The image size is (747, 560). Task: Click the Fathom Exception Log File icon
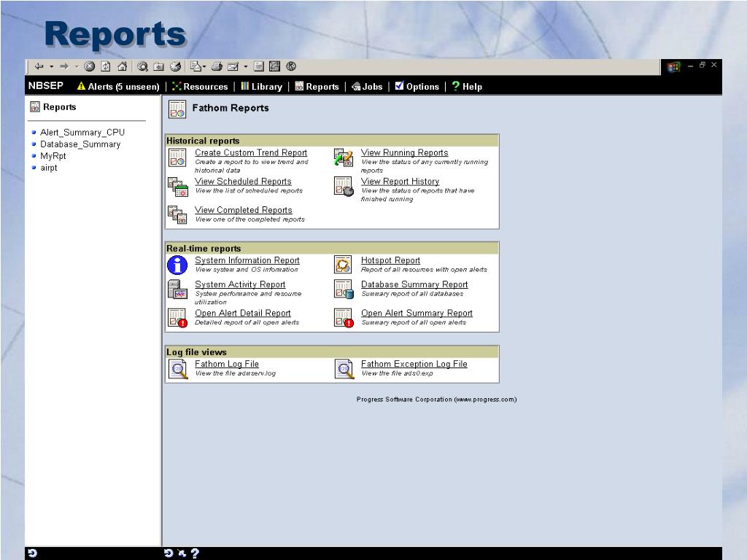344,369
